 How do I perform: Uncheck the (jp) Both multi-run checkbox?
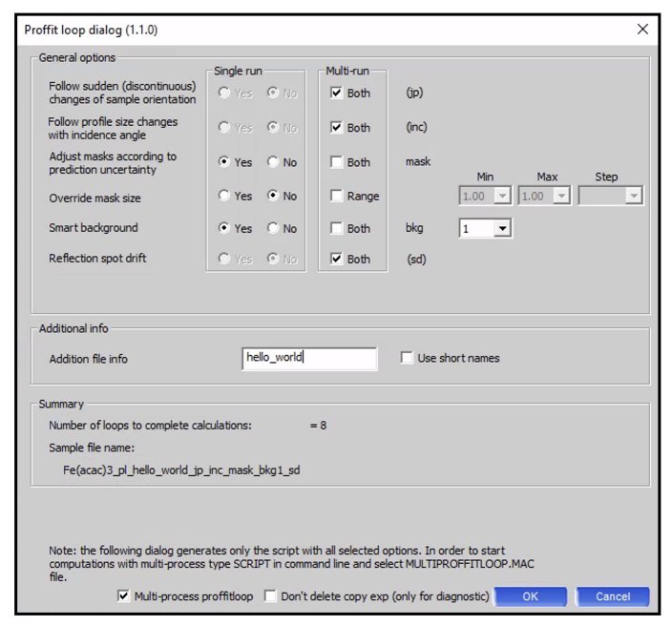click(336, 94)
